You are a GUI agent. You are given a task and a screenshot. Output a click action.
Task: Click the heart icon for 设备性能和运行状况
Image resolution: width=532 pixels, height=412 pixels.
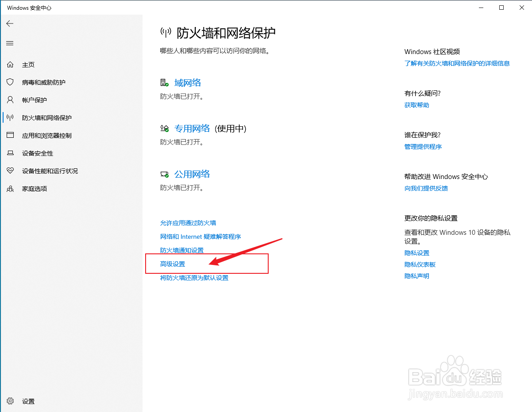pyautogui.click(x=10, y=171)
